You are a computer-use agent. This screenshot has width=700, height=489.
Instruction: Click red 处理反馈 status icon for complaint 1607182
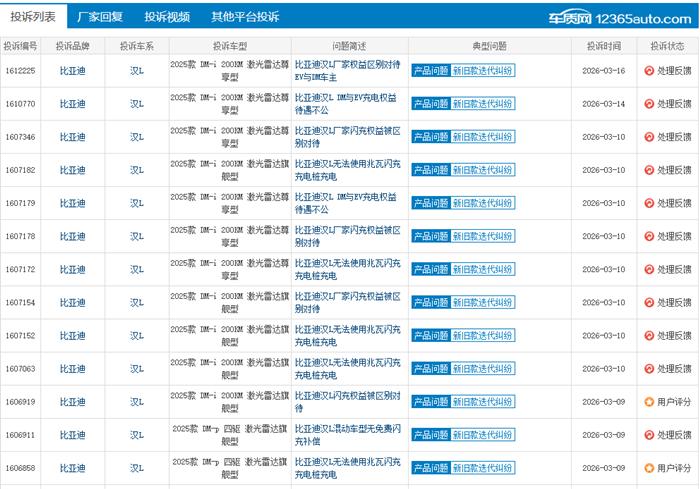[x=648, y=170]
